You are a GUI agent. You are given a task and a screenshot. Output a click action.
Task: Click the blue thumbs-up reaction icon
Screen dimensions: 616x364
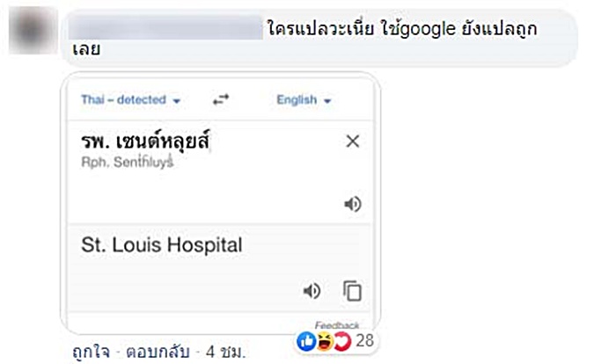click(306, 342)
